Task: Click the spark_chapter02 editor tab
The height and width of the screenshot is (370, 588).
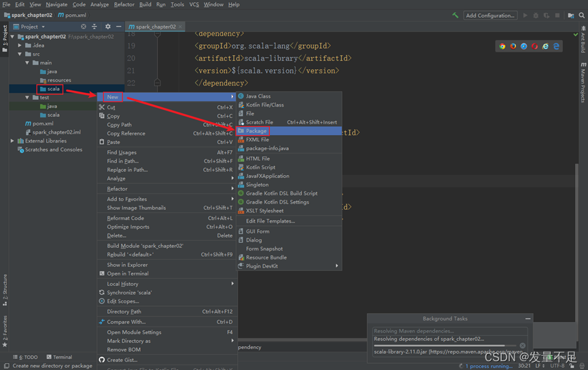Action: (x=154, y=26)
